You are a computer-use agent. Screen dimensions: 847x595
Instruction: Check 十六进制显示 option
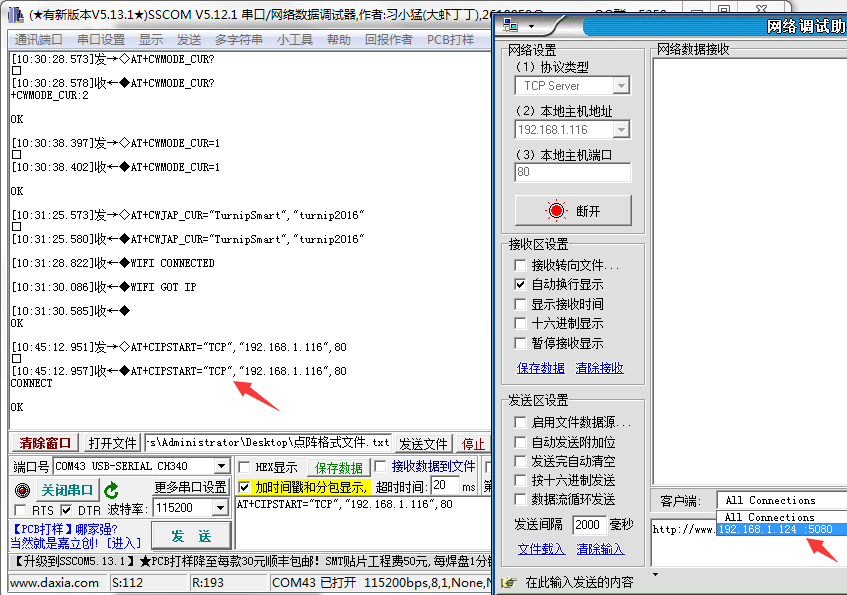[520, 323]
